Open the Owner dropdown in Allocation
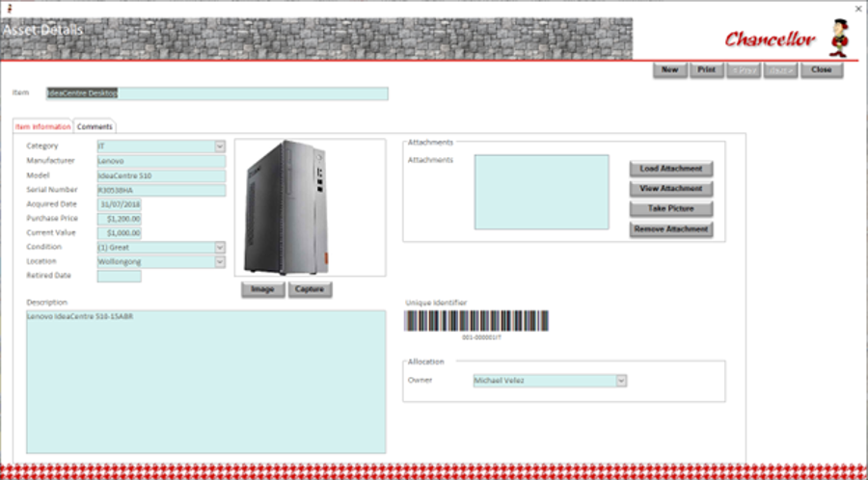Image resolution: width=868 pixels, height=480 pixels. pos(621,381)
